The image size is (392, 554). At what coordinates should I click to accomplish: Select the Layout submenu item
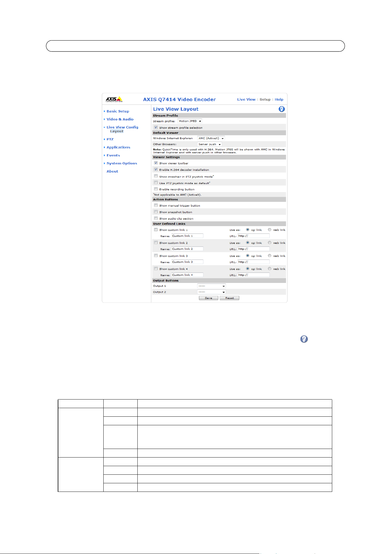click(x=117, y=131)
